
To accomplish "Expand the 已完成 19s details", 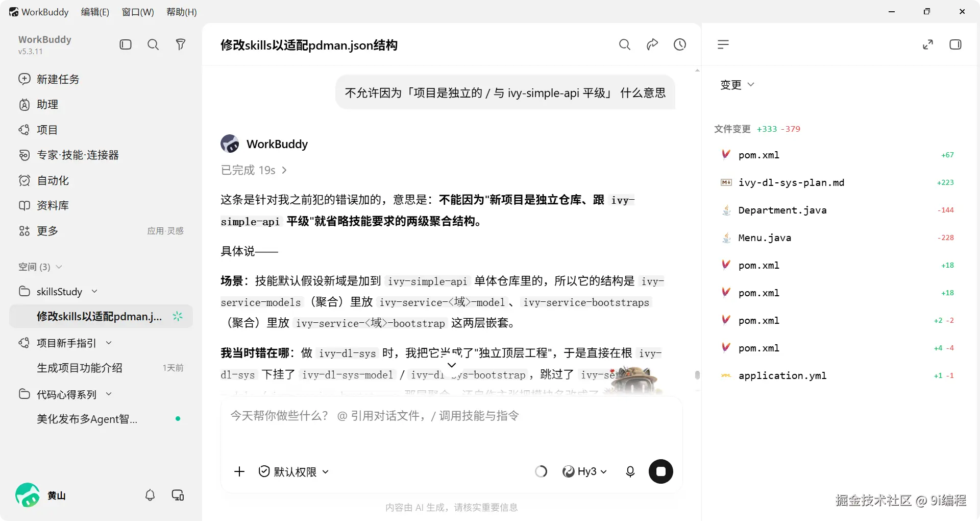I will point(254,170).
